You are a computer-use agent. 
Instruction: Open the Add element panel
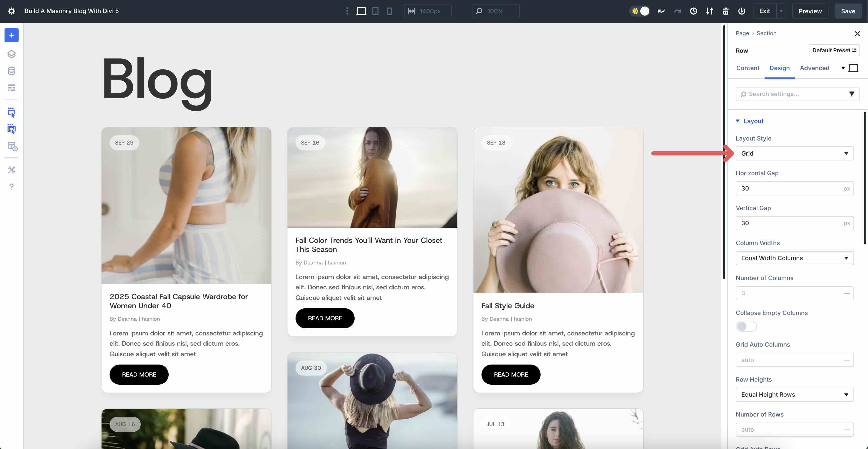[x=12, y=35]
